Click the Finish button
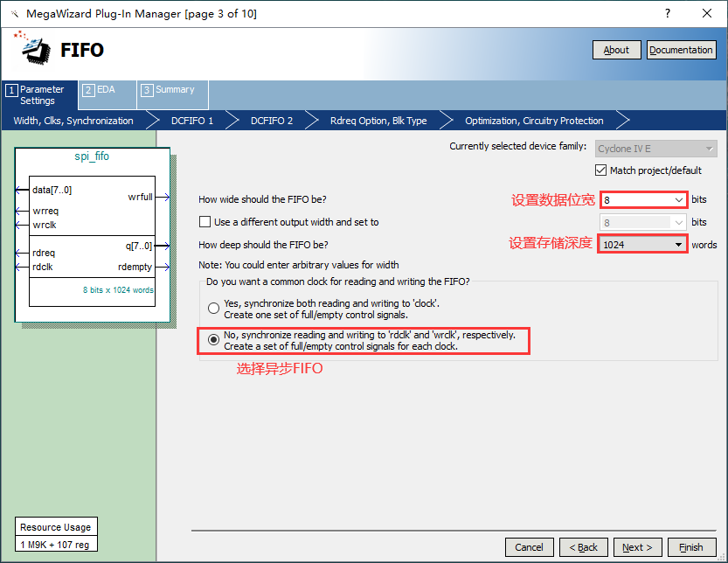 [690, 547]
